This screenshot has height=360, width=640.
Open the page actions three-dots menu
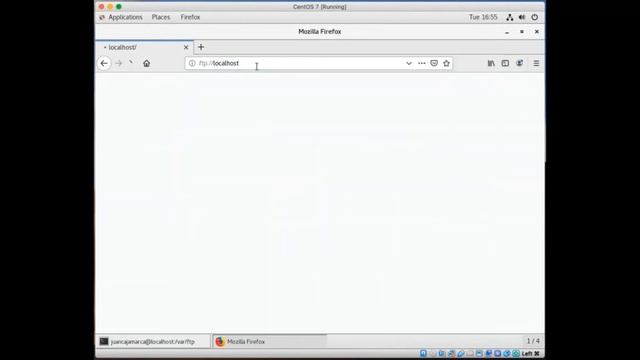click(422, 63)
